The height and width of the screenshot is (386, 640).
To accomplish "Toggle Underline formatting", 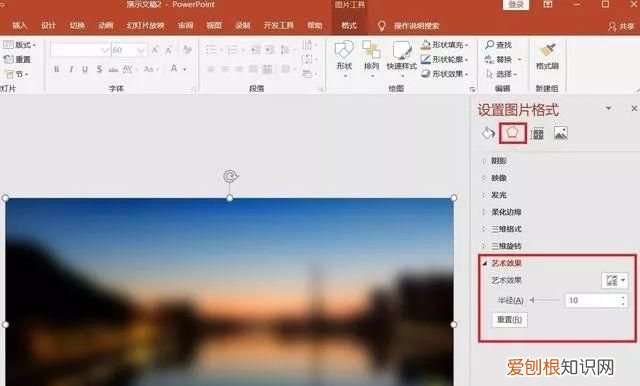I will coord(85,69).
